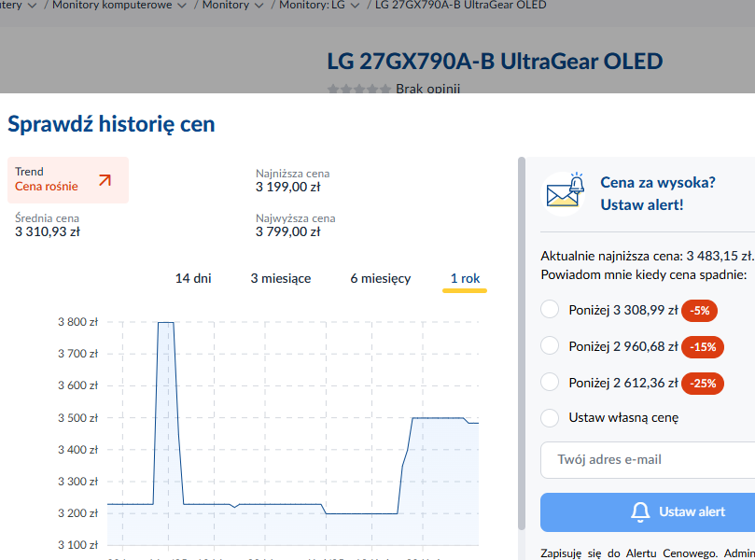Click the envelope with bell alert icon
Screen dimensions: 755x560
click(565, 192)
